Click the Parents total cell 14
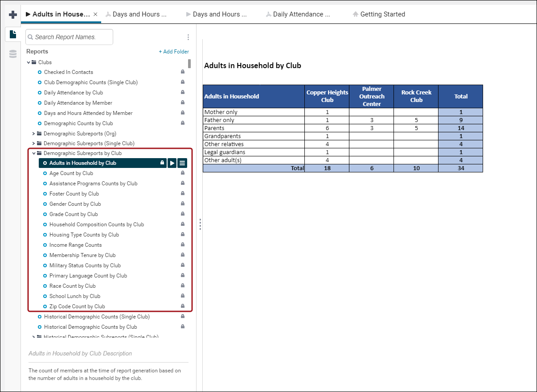537x392 pixels. click(x=461, y=128)
